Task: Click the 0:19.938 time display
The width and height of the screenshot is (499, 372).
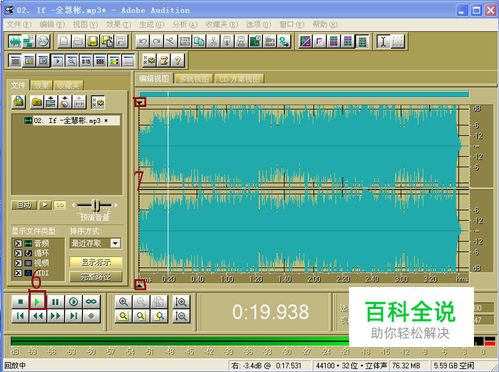Action: (271, 312)
